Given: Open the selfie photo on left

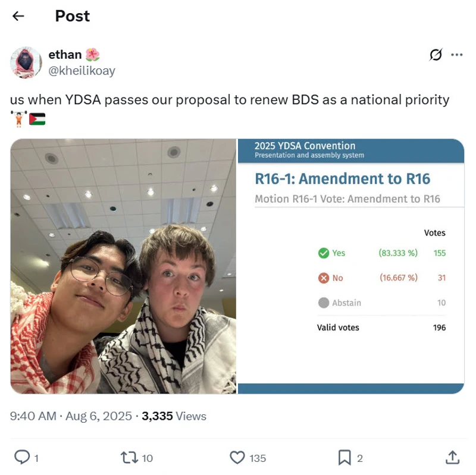Looking at the screenshot, I should coord(123,266).
